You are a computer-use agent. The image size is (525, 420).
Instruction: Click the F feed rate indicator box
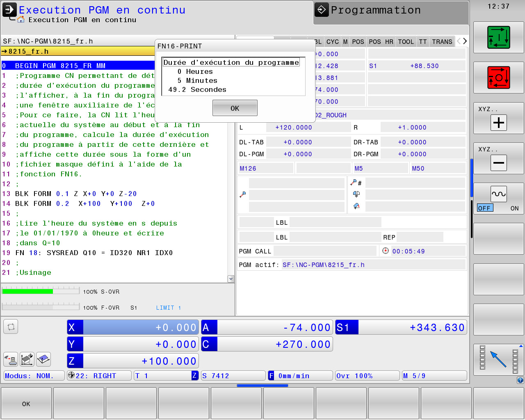point(271,376)
